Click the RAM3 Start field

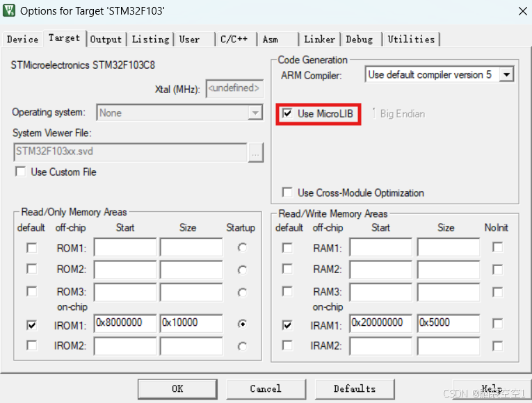380,292
